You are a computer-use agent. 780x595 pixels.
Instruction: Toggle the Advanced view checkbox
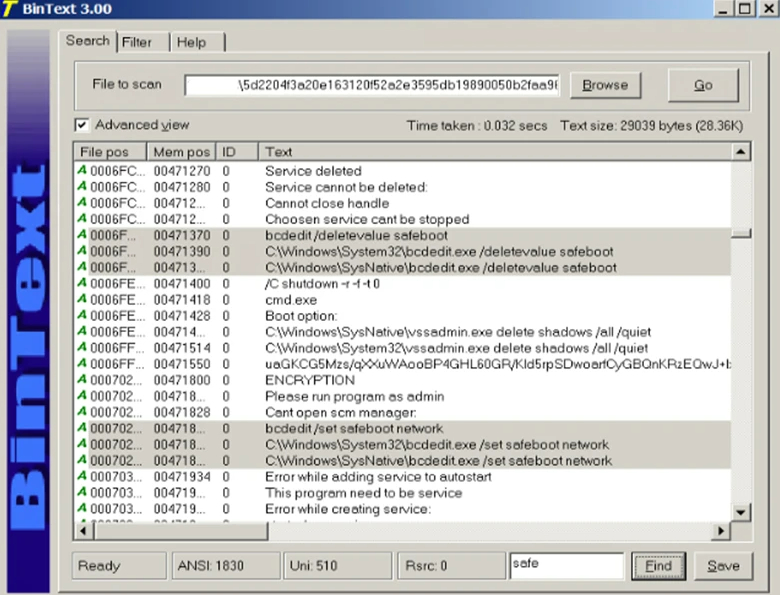[x=82, y=125]
